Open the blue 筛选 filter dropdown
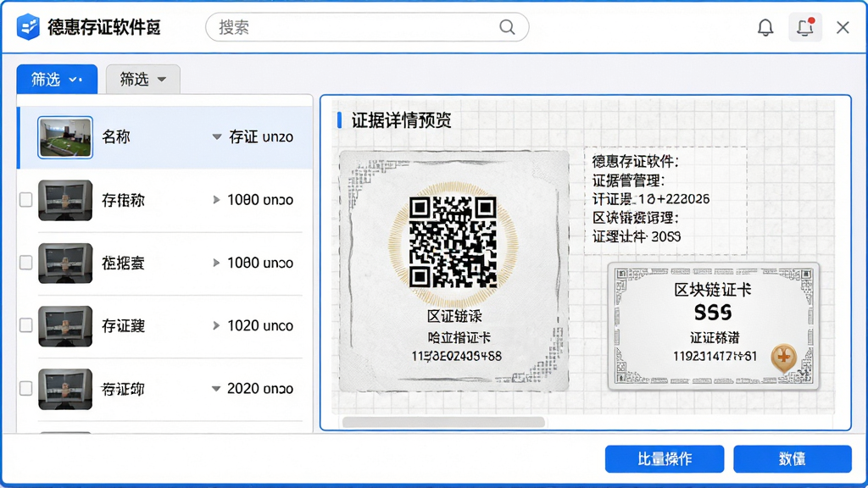Screen dimensions: 868x488 click(57, 79)
